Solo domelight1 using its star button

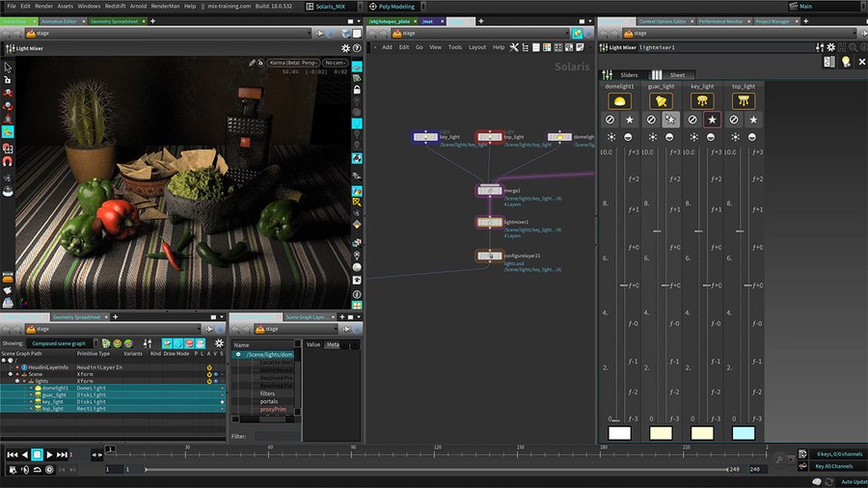click(x=630, y=120)
